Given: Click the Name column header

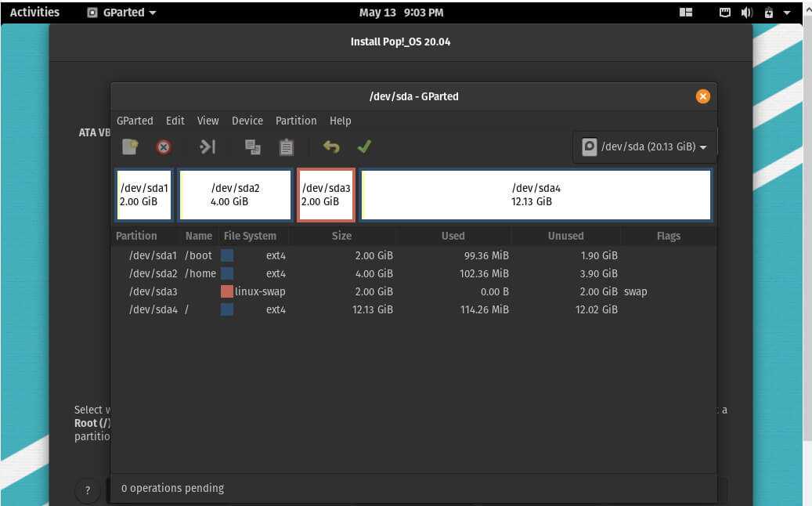Looking at the screenshot, I should point(199,237).
